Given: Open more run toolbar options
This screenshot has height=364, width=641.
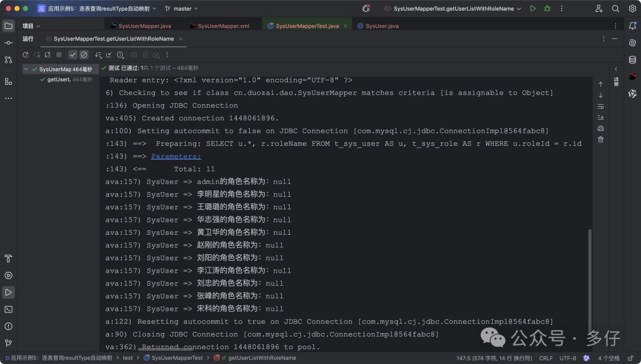Looking at the screenshot, I should 167,55.
